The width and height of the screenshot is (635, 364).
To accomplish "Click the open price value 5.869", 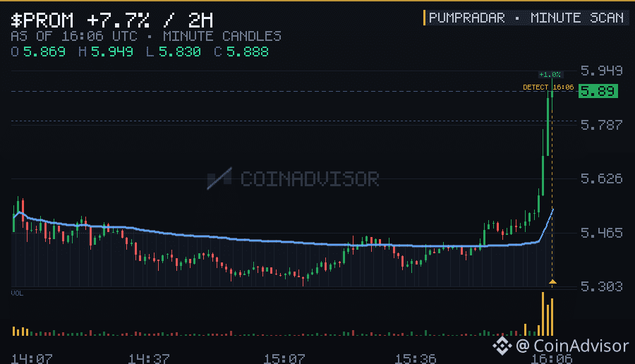I will (44, 51).
